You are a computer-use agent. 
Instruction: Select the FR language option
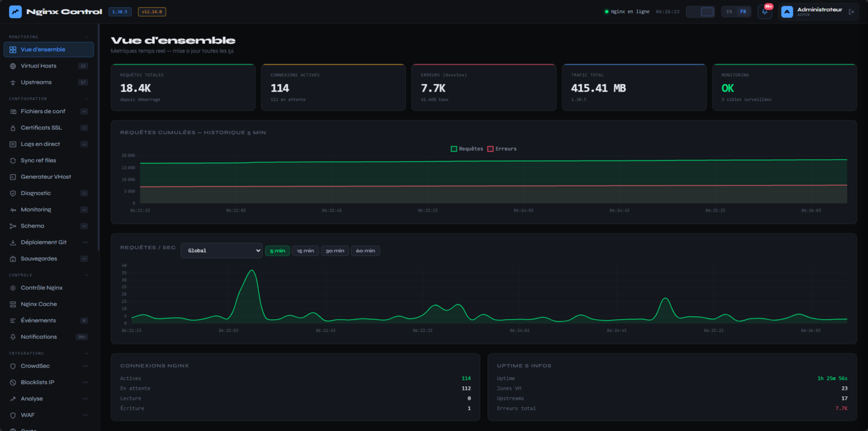click(x=743, y=12)
